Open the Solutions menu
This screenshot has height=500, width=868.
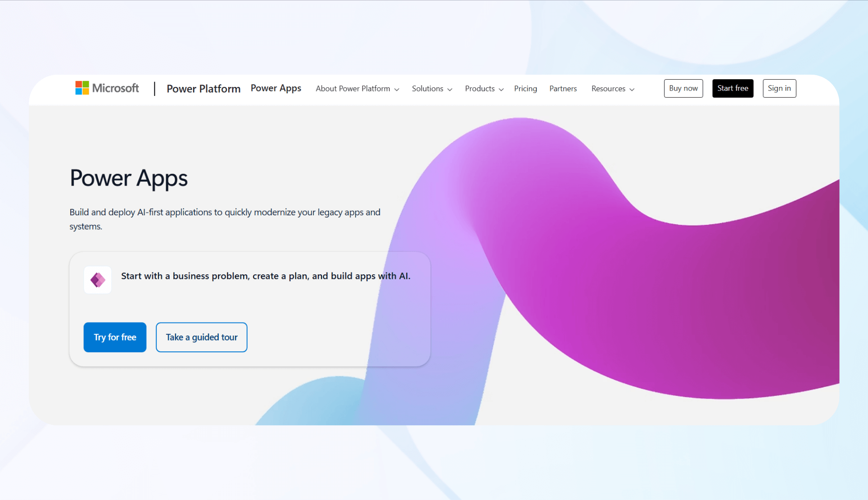coord(427,89)
